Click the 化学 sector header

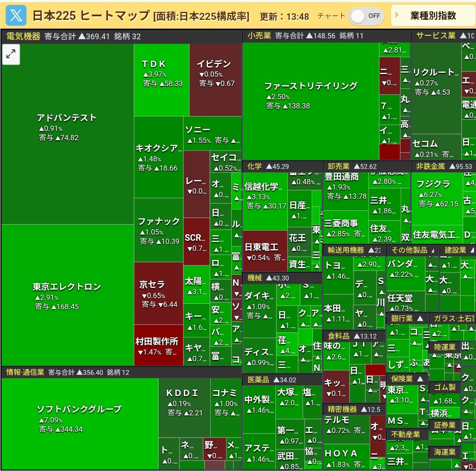282,166
